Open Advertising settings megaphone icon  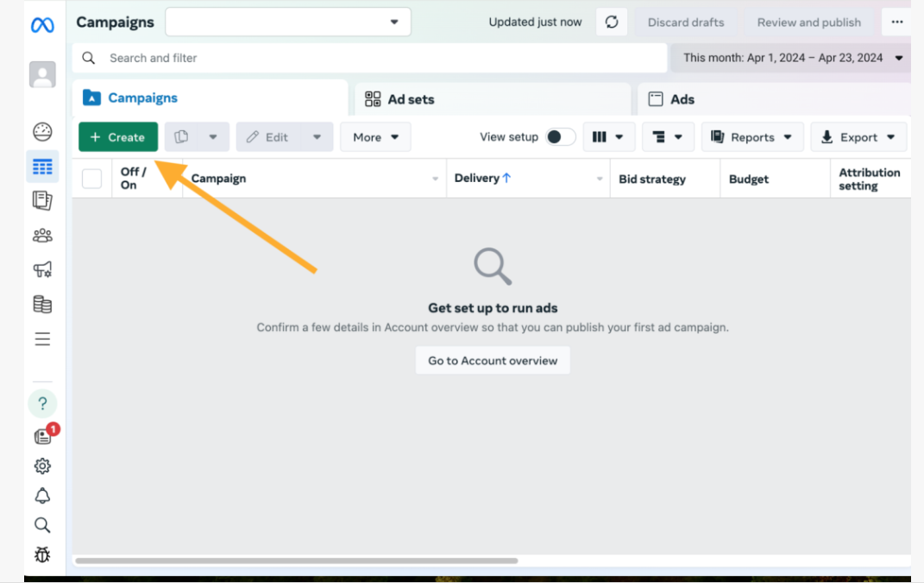pyautogui.click(x=42, y=270)
